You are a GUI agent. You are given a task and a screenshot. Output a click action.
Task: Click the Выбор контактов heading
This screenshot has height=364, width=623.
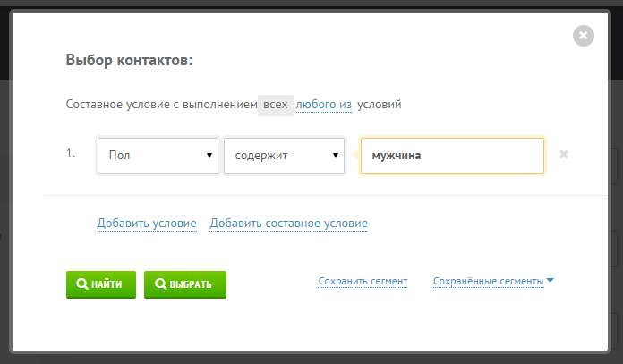[129, 60]
